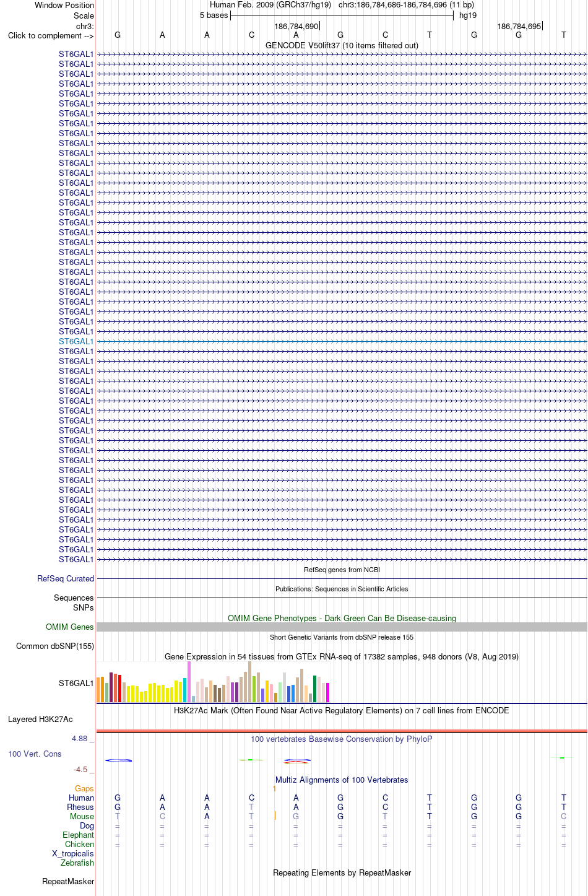Click the Sequences track label
This screenshot has width=588, height=896.
click(74, 598)
